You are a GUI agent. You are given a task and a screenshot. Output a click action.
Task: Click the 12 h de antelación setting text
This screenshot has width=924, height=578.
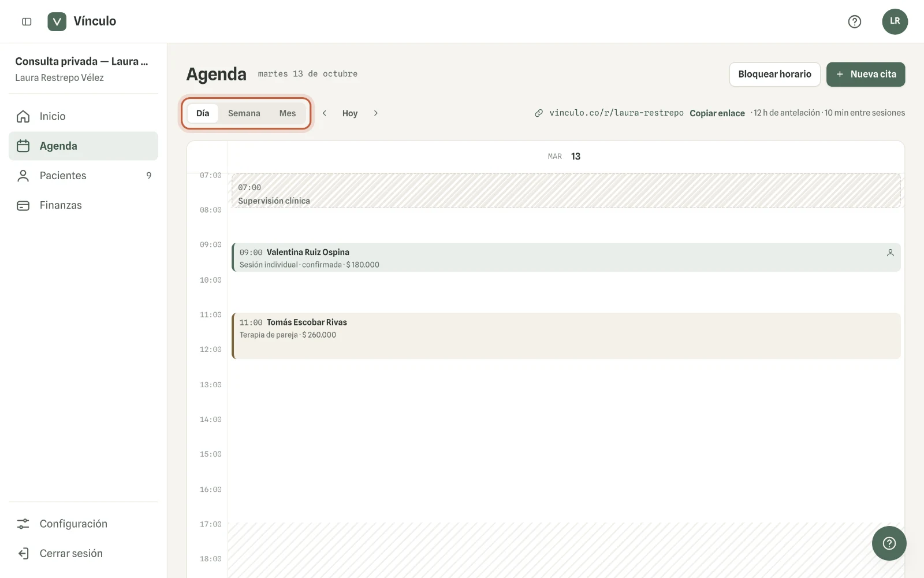pos(787,113)
